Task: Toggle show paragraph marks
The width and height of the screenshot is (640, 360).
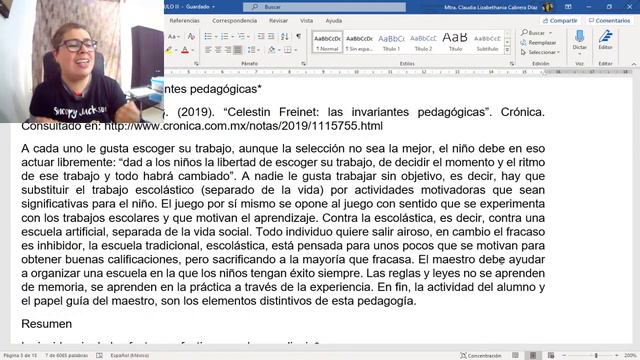Action: (298, 37)
